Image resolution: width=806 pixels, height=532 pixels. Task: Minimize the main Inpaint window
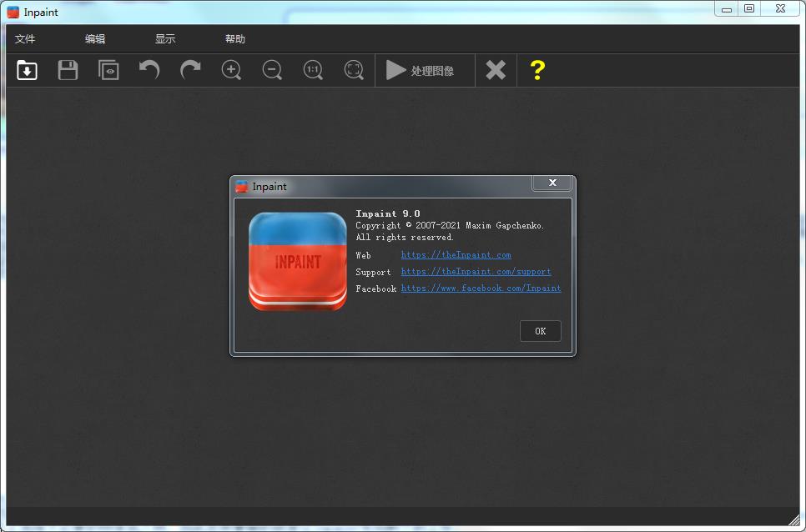point(727,9)
